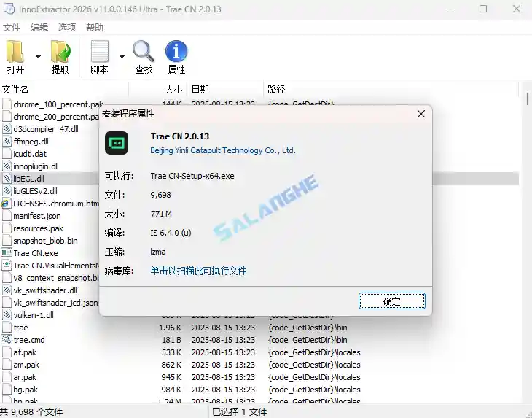Viewport: 532px width, 418px height.
Task: Click the InnoExtractor title bar app icon
Action: [9, 9]
